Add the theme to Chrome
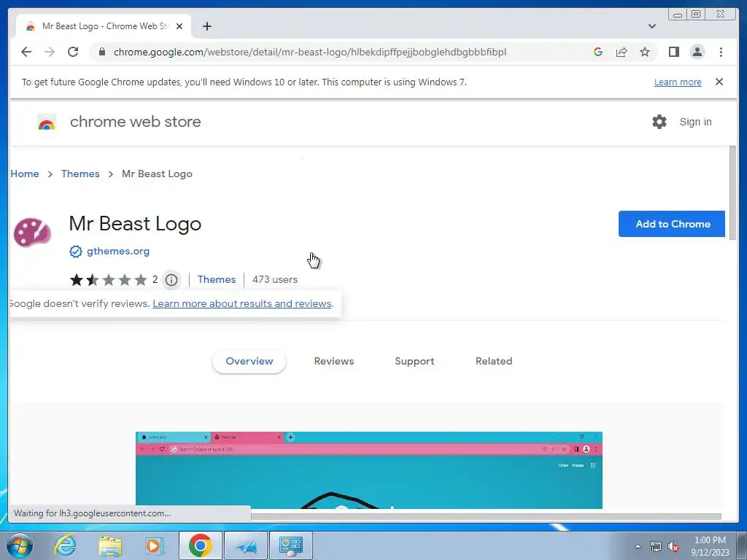This screenshot has height=560, width=747. click(x=671, y=224)
